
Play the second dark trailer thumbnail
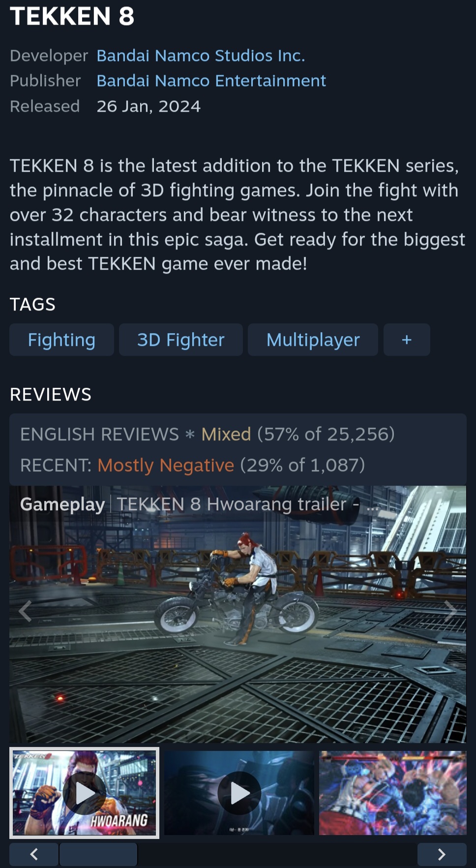click(x=239, y=793)
